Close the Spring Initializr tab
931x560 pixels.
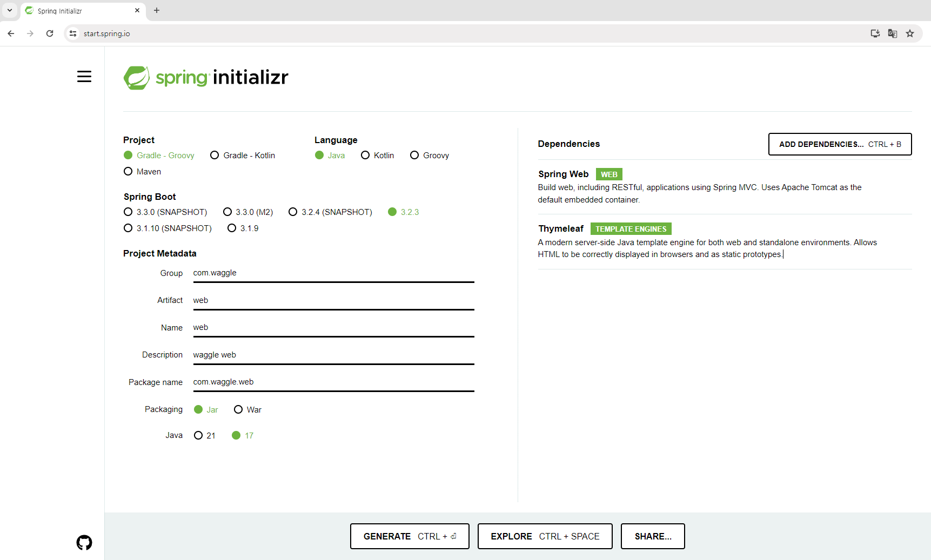coord(137,10)
